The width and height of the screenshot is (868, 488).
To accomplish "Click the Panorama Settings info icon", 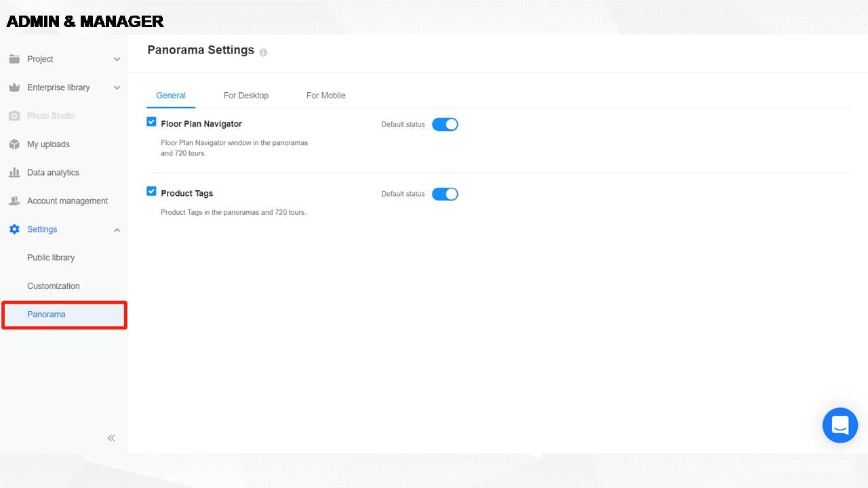I will tap(263, 52).
